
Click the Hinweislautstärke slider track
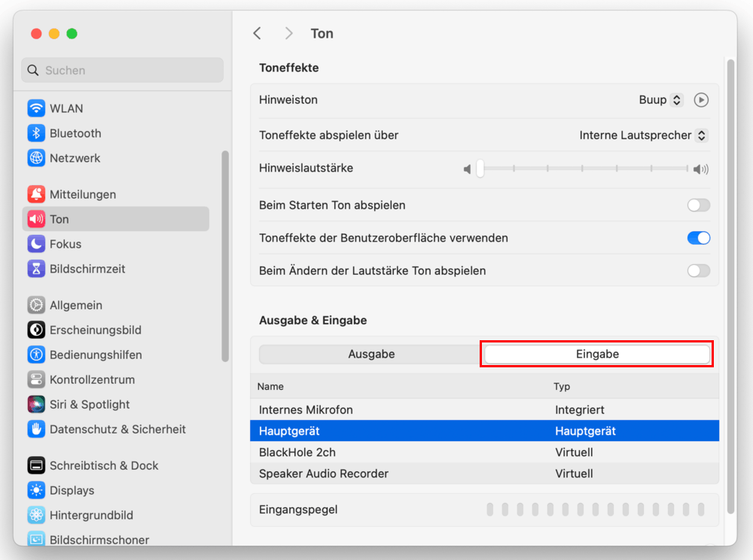[584, 169]
